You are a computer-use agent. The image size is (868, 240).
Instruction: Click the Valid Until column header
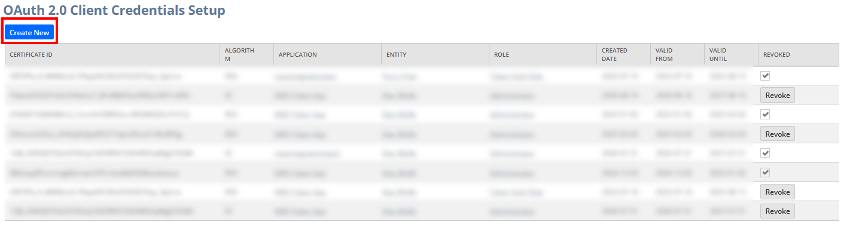pos(731,54)
